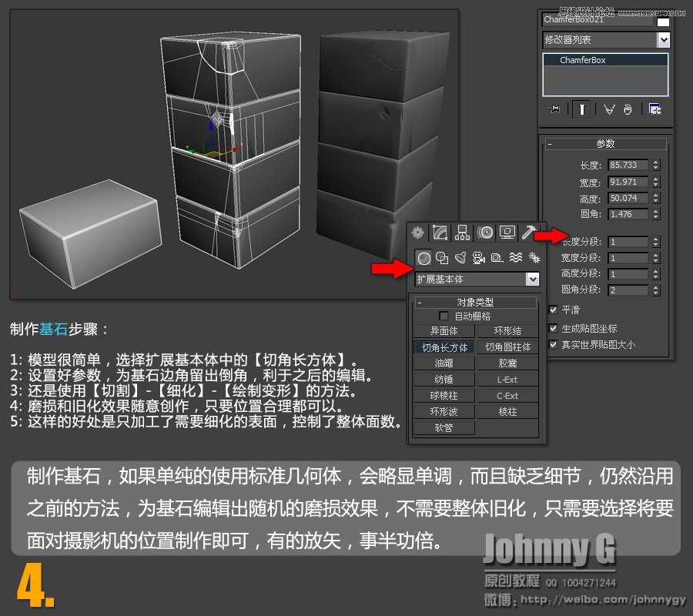
Task: Open the Create tab in command panel
Action: pos(417,233)
